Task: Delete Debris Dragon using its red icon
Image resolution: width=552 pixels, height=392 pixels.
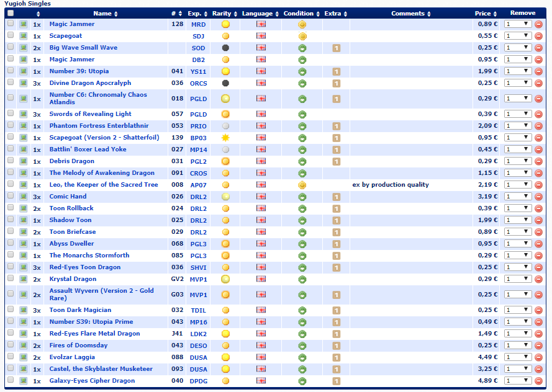Action: [538, 161]
